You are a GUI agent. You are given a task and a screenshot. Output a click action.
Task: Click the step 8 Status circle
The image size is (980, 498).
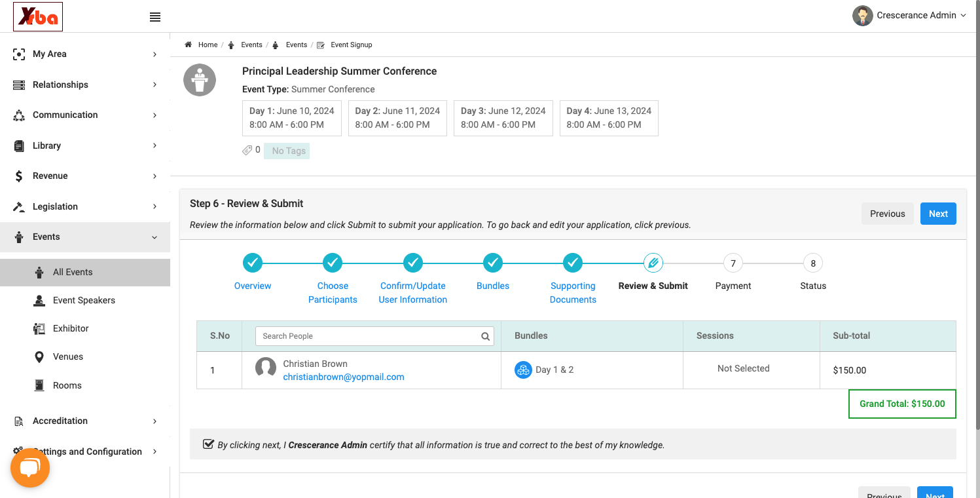tap(813, 263)
